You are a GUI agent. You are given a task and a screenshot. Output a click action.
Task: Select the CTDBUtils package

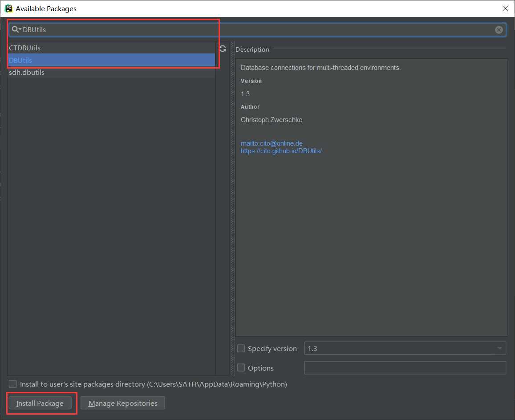(111, 48)
